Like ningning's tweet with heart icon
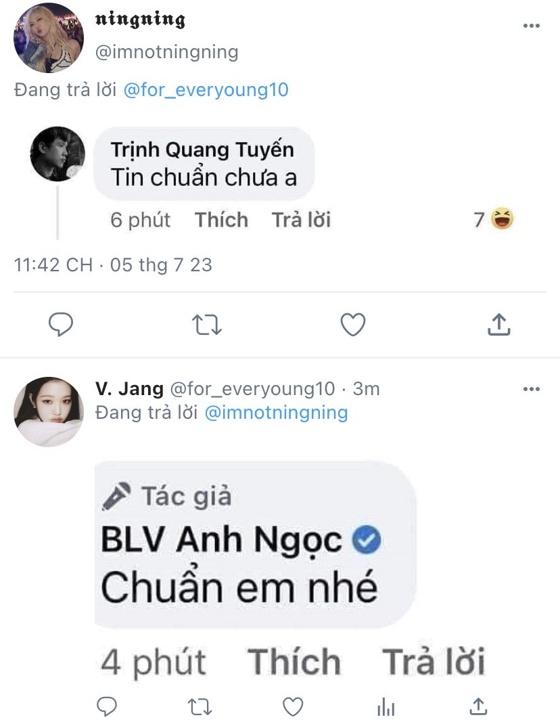The width and height of the screenshot is (560, 728). point(353,325)
